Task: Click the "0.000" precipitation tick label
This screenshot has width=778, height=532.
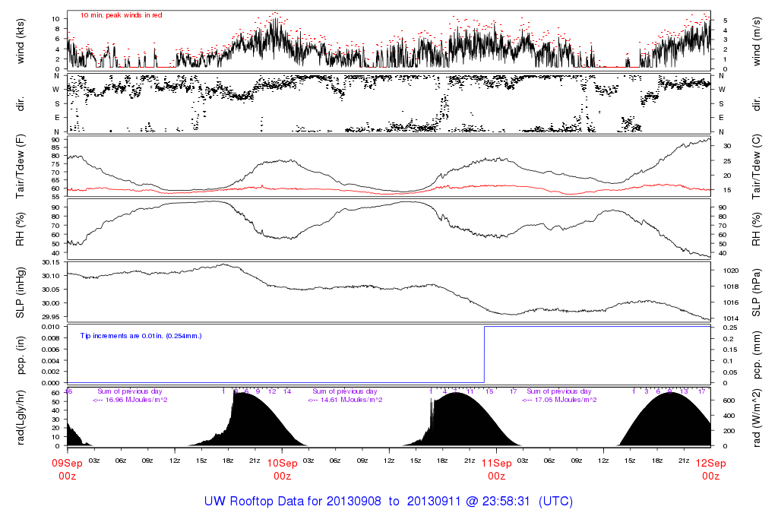Action: click(51, 383)
